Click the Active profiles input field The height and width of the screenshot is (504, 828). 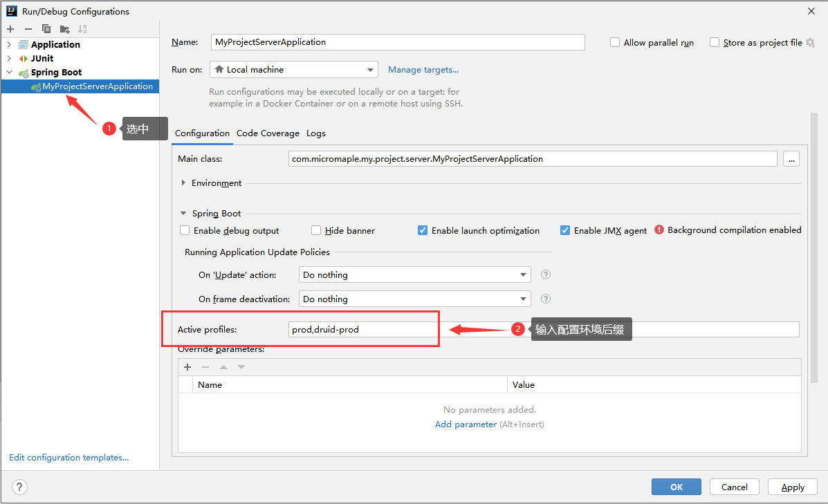point(544,329)
